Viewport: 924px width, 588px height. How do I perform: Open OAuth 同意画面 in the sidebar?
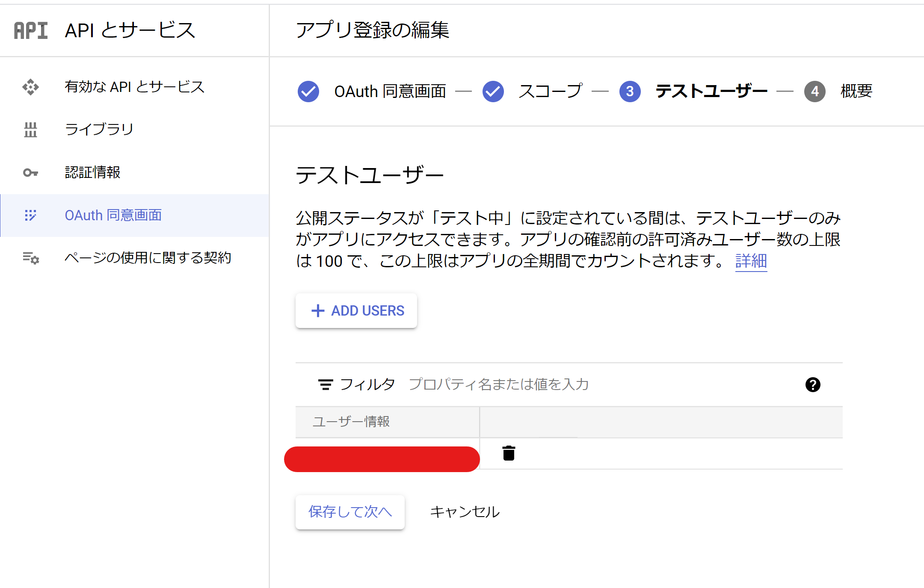tap(113, 216)
